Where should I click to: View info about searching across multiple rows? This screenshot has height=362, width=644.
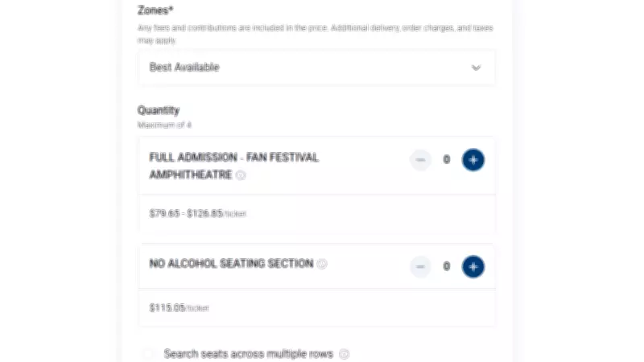(x=345, y=354)
